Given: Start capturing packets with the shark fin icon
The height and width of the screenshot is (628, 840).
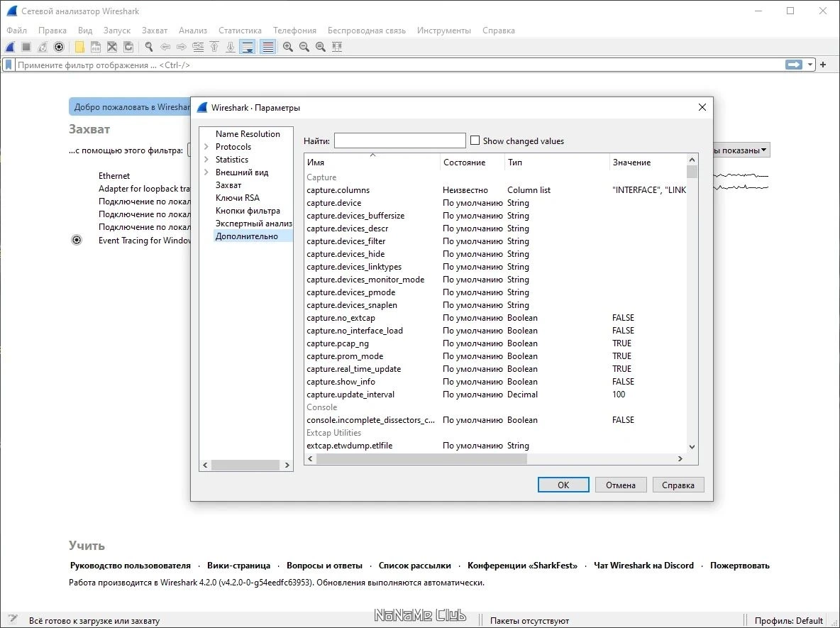Looking at the screenshot, I should (x=10, y=47).
